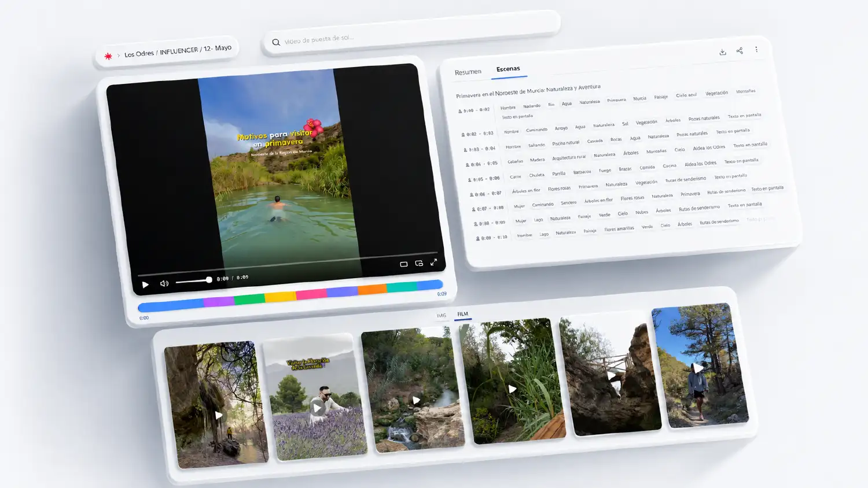The image size is (868, 488).
Task: Open the three-dot more options menu
Action: [x=756, y=50]
